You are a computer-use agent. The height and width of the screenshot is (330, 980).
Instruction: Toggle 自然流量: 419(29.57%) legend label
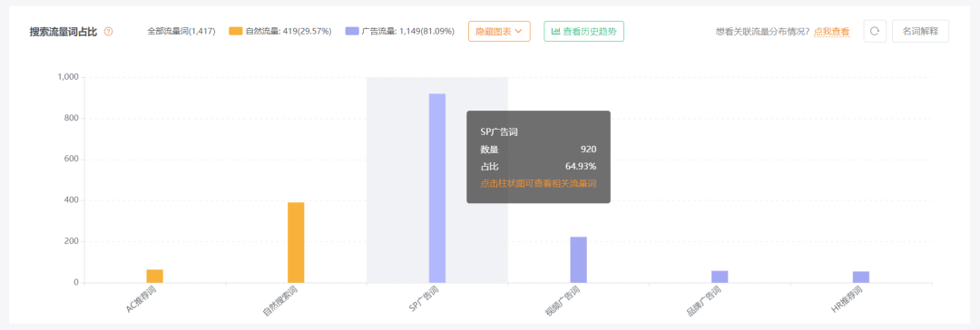tap(289, 31)
